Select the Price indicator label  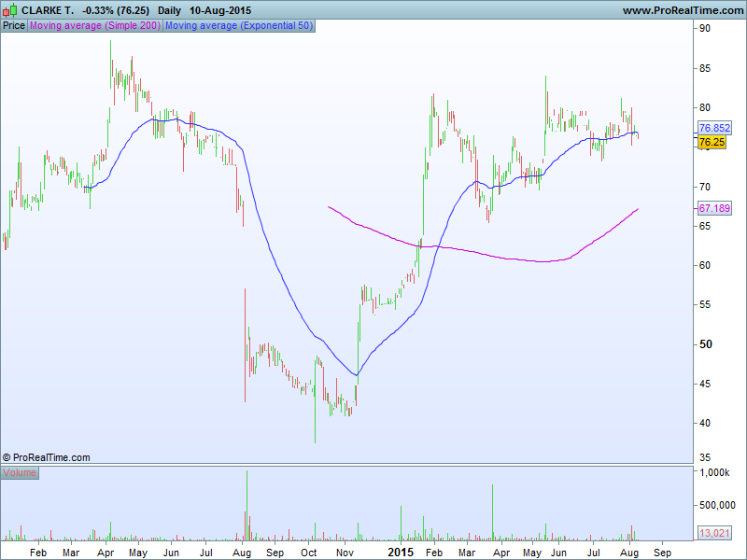(14, 25)
